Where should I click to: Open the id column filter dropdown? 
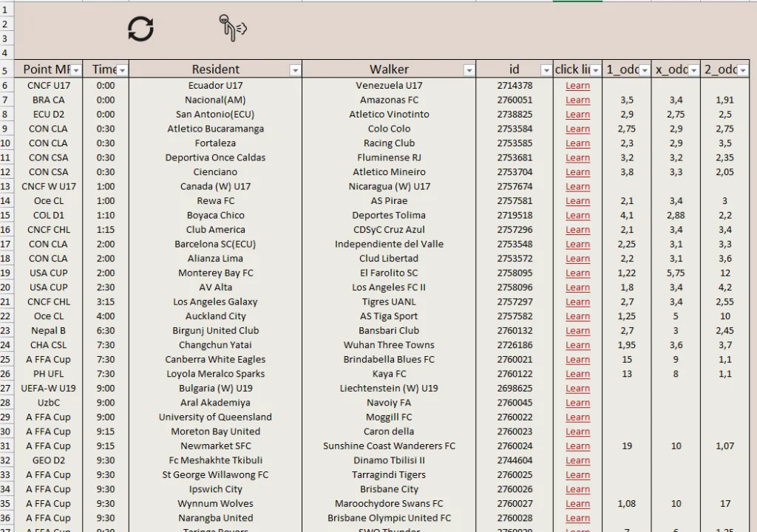click(546, 70)
